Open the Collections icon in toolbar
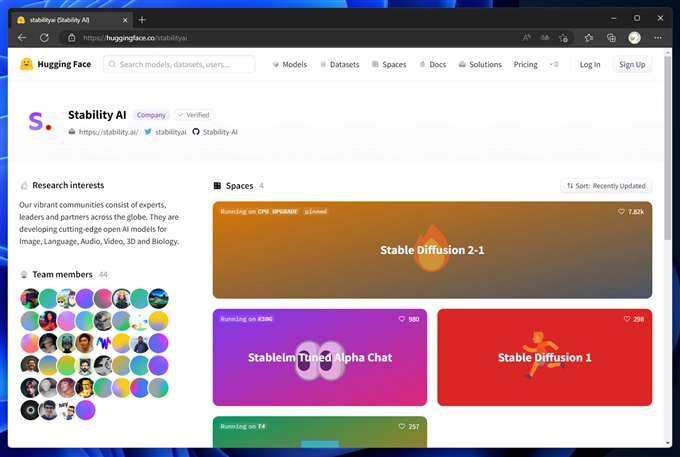680x457 pixels. click(x=611, y=38)
